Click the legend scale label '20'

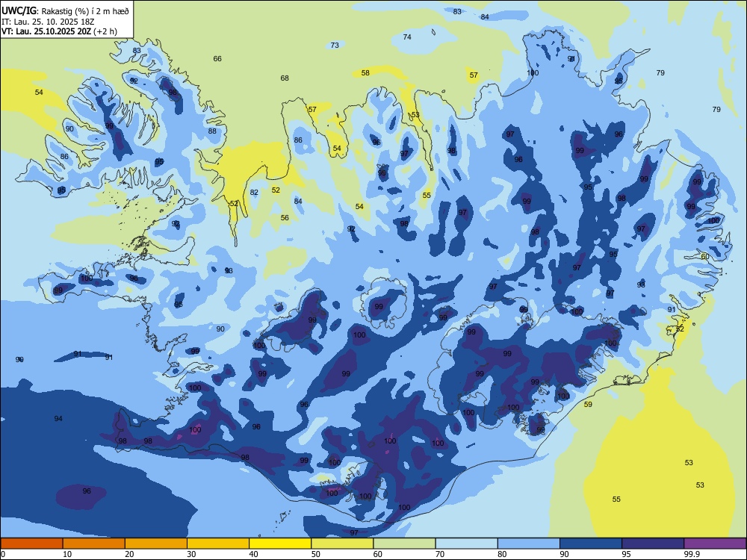pos(129,554)
